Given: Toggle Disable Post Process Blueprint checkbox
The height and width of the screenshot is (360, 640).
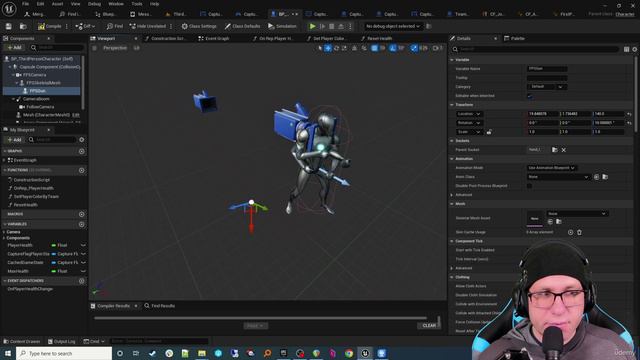Looking at the screenshot, I should tap(529, 186).
